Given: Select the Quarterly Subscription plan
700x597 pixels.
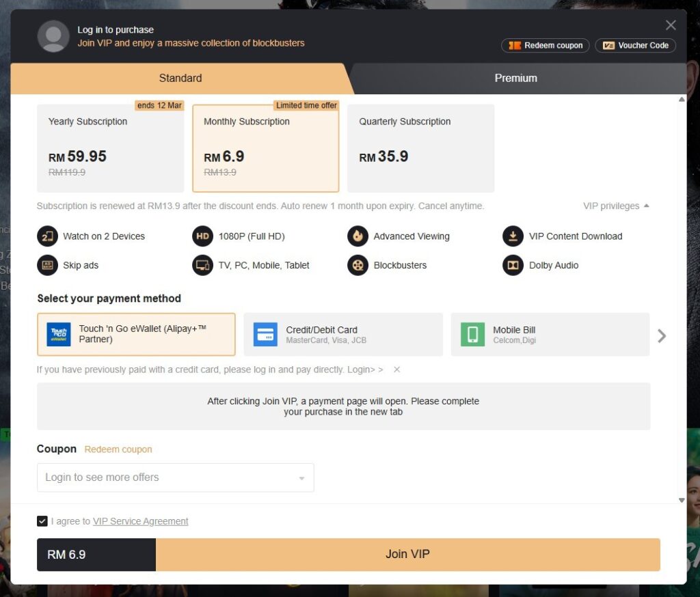Looking at the screenshot, I should pos(420,148).
